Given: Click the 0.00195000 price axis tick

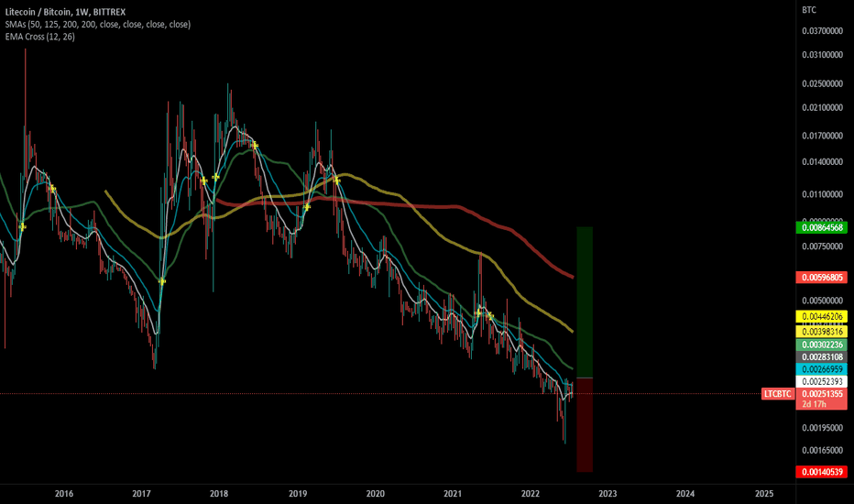Looking at the screenshot, I should click(x=823, y=428).
